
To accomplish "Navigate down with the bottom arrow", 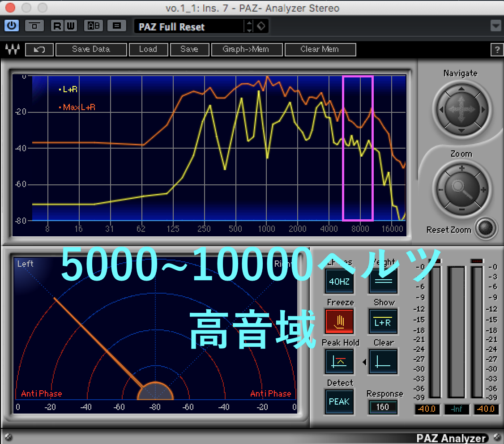I will coord(461,130).
